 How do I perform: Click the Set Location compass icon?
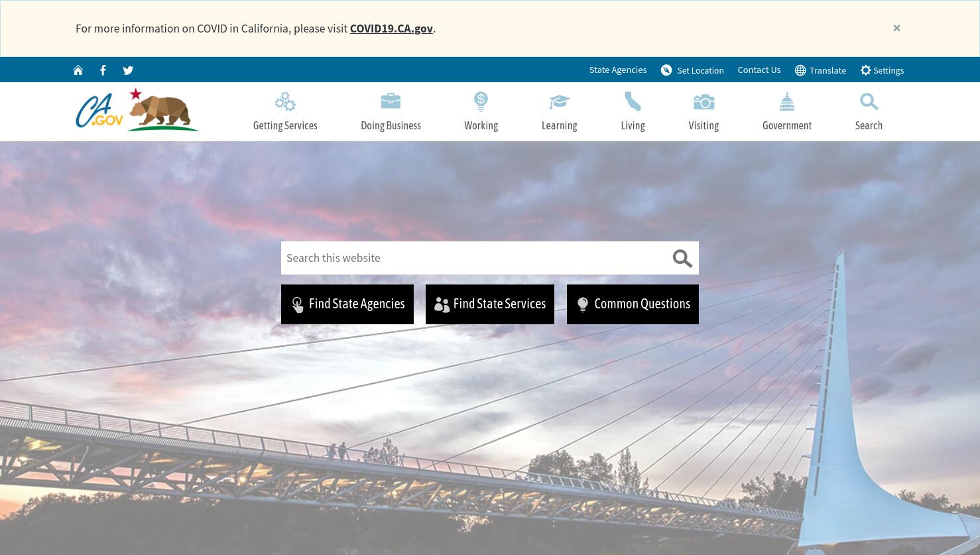666,70
